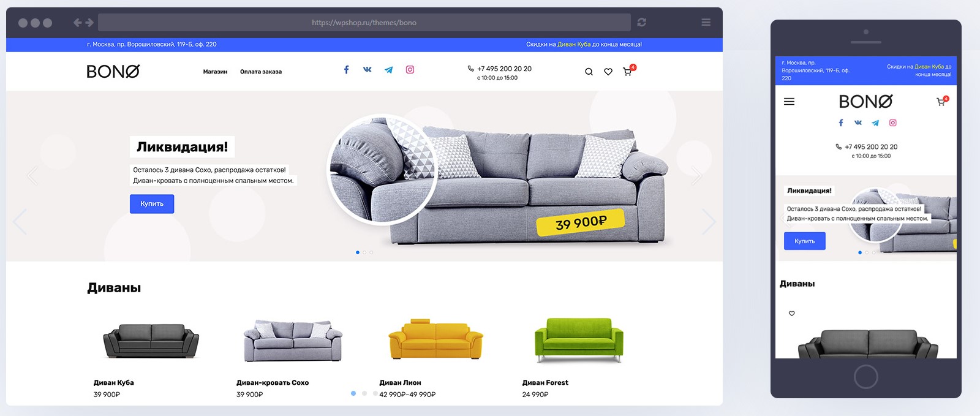
Task: Select the third hero slider dot
Action: [371, 252]
